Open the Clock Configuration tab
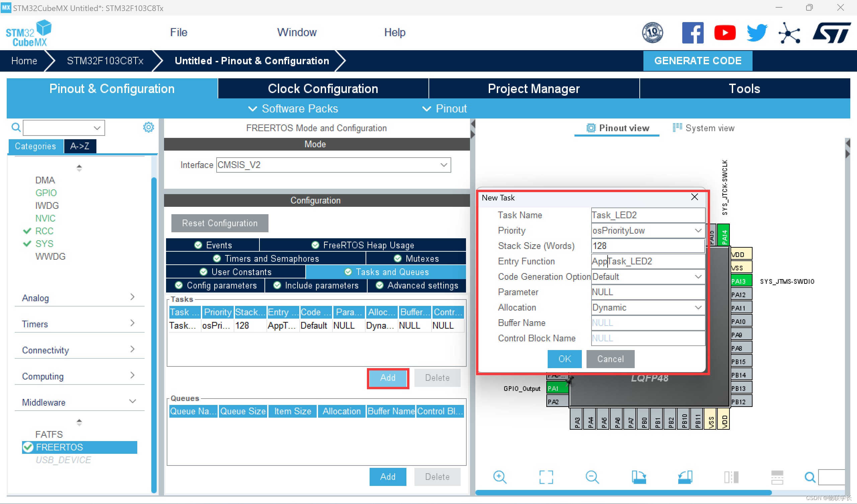 (323, 88)
